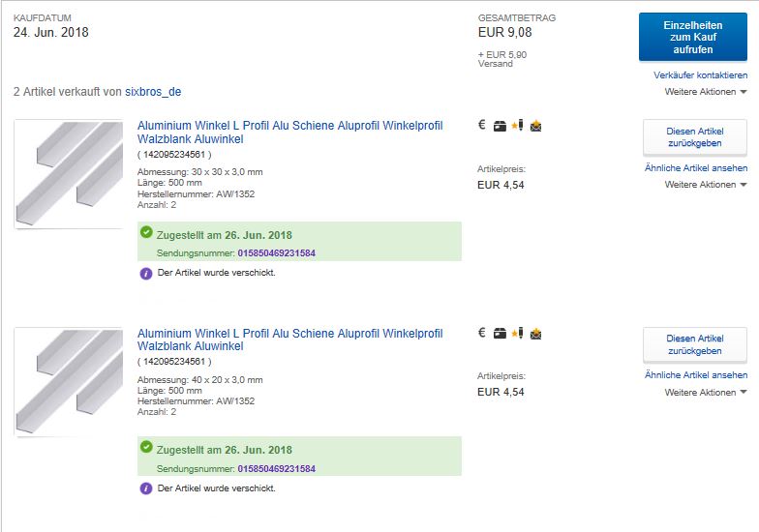759x532 pixels.
Task: Click the feedback received envelope icon, second item
Action: pos(535,333)
